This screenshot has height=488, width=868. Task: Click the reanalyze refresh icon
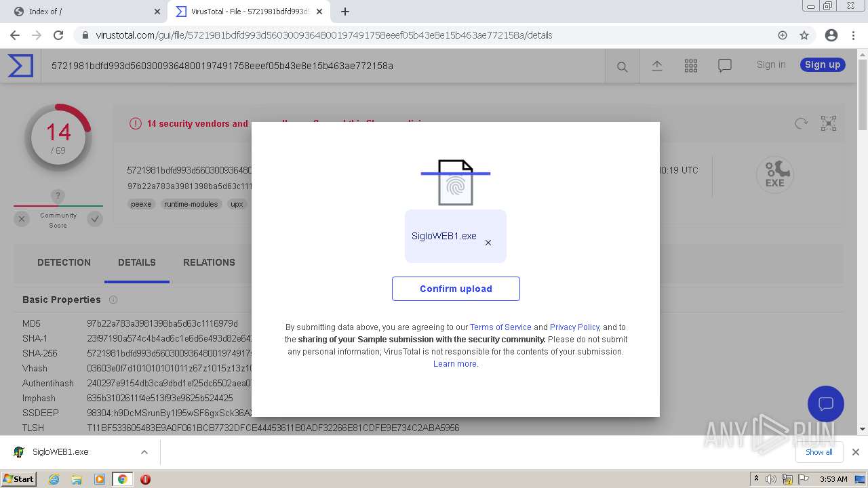[x=802, y=123]
